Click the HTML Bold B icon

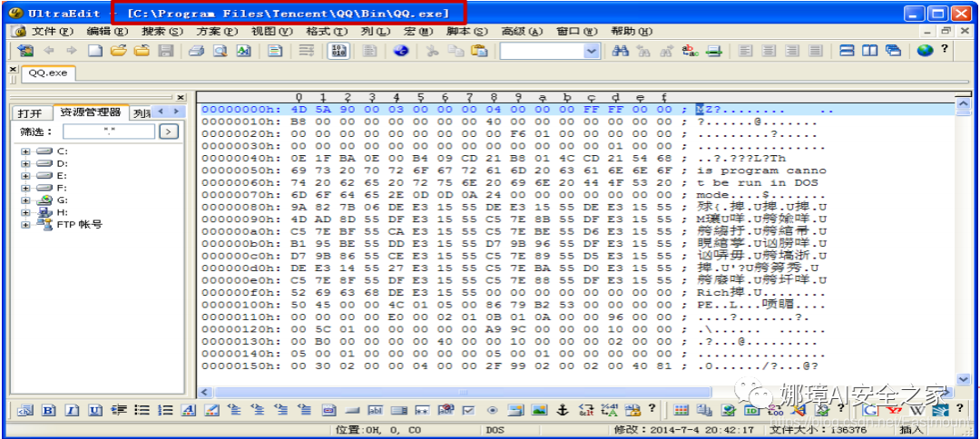click(x=49, y=410)
